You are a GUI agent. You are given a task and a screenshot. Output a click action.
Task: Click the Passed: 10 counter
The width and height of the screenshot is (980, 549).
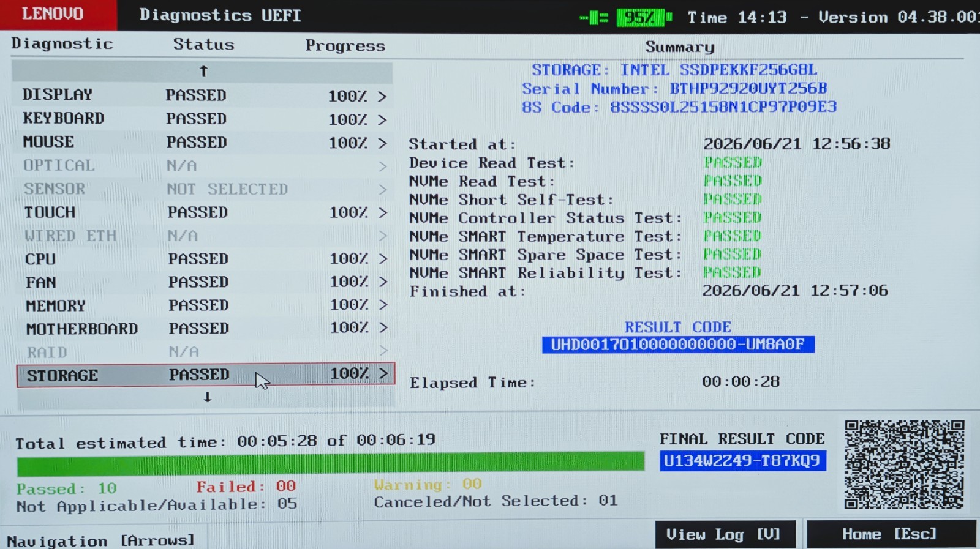point(66,488)
